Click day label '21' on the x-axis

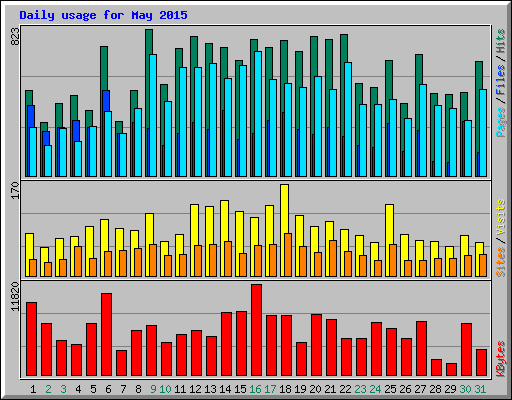[x=330, y=389]
